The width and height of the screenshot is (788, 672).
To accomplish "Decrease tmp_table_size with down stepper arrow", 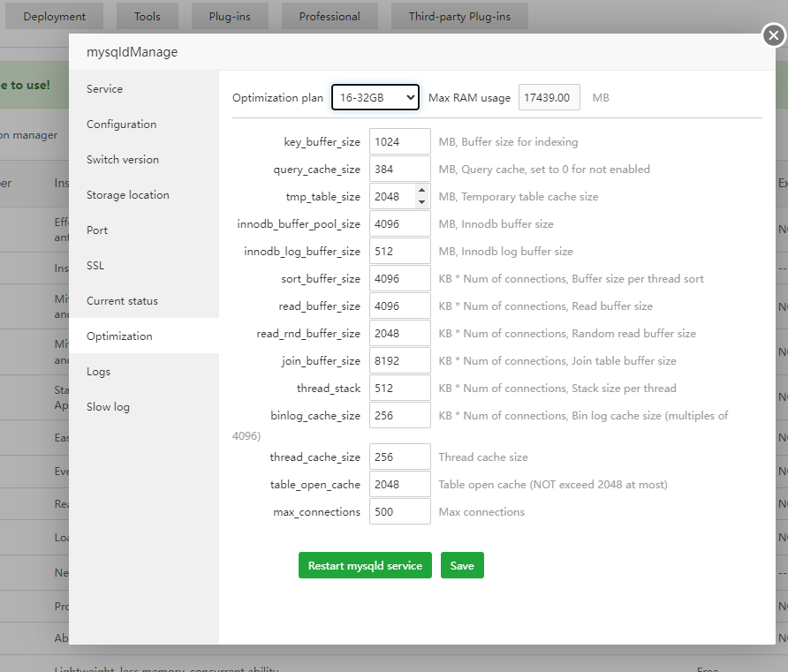I will click(421, 202).
